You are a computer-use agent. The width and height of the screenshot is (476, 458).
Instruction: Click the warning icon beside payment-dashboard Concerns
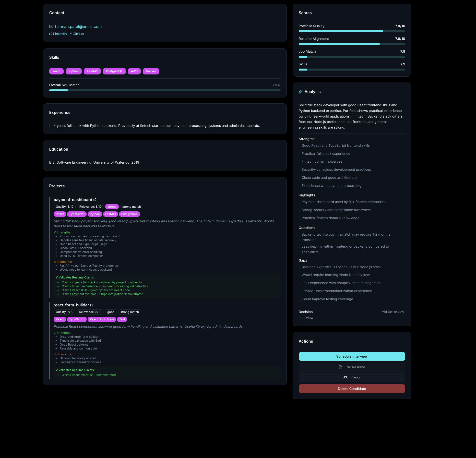coord(55,262)
